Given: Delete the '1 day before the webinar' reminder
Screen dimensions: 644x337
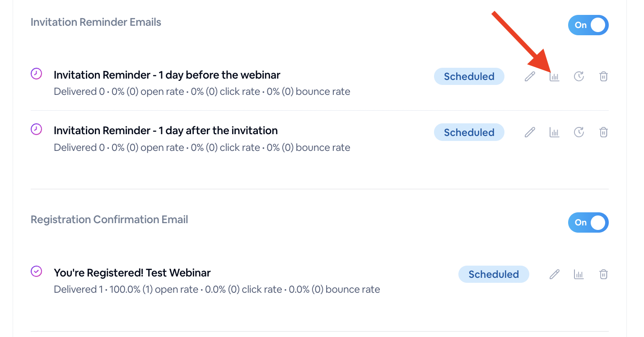Looking at the screenshot, I should point(603,77).
